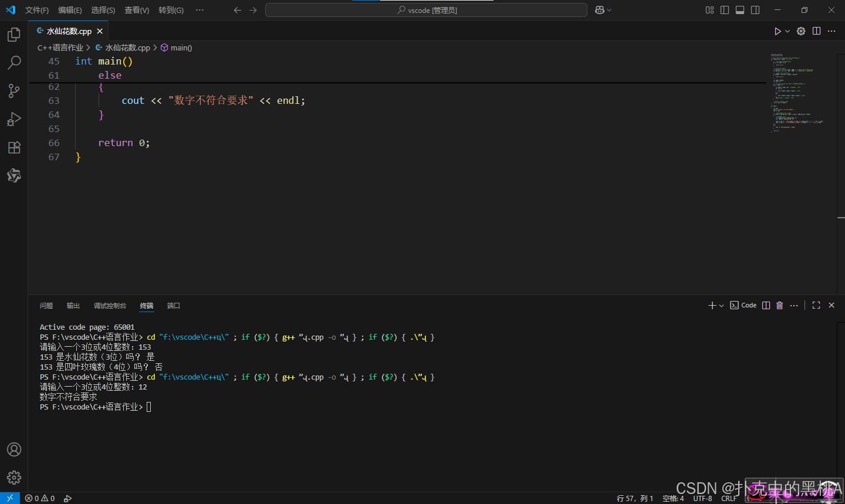
Task: Expand breadcrumb C++语言作业 folder
Action: [60, 48]
